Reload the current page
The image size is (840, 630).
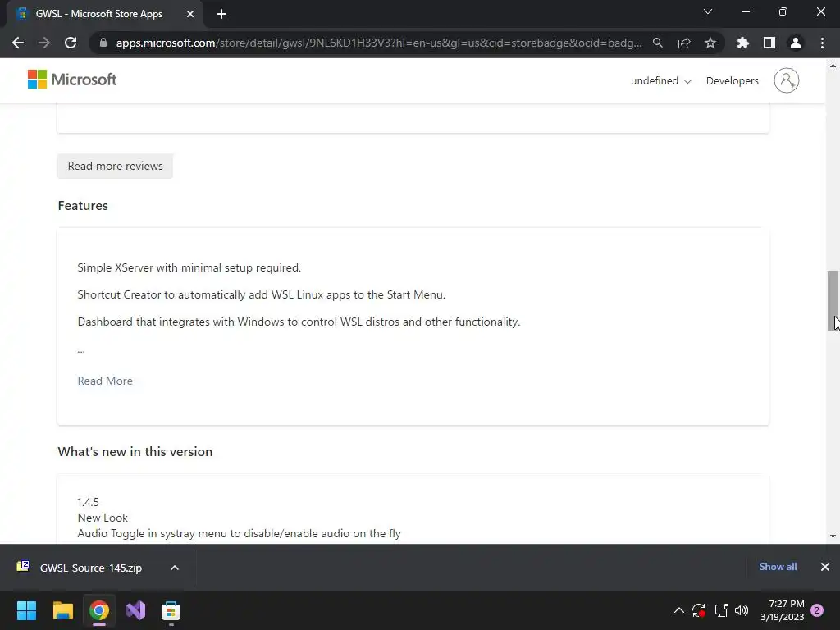click(71, 43)
